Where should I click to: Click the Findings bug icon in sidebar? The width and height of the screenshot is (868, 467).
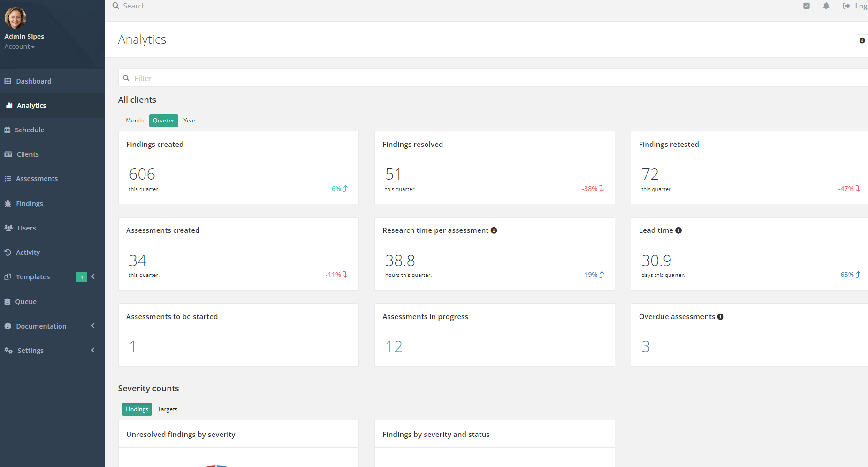click(8, 204)
